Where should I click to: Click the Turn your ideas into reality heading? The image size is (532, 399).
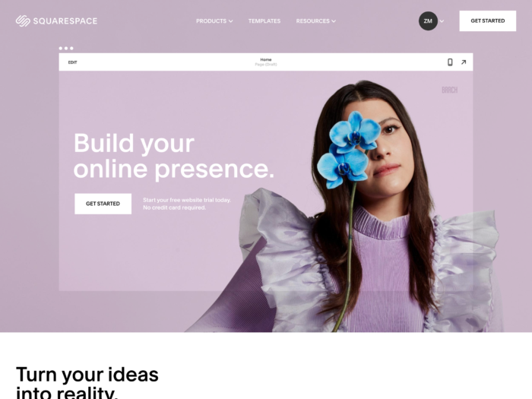click(87, 382)
